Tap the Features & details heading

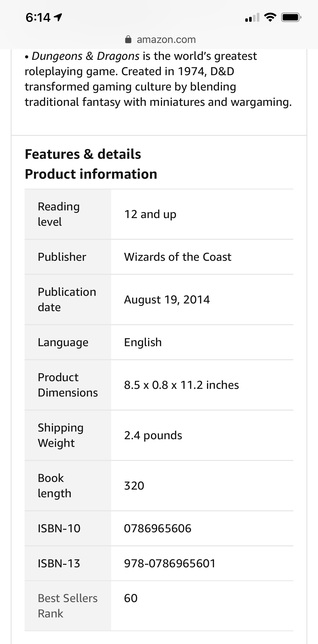tap(83, 154)
